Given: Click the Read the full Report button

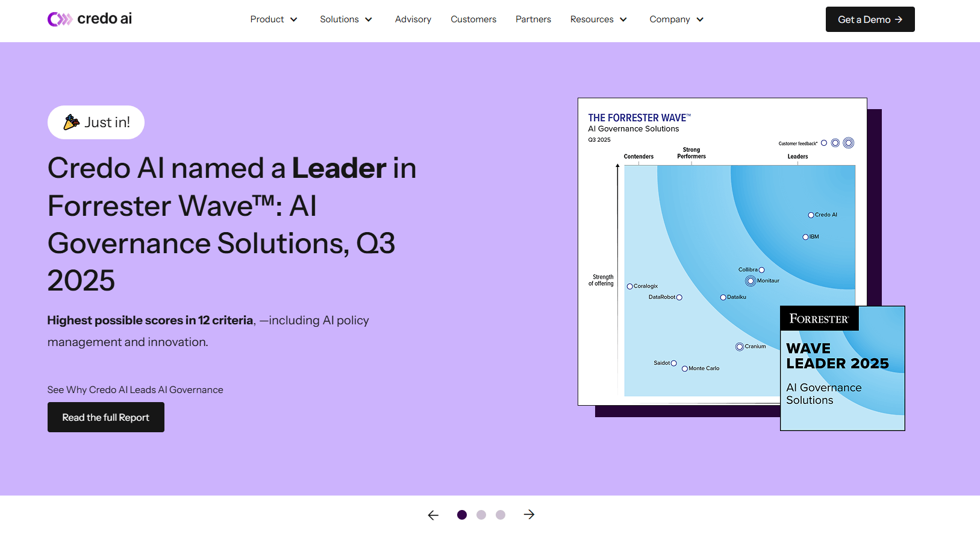Looking at the screenshot, I should pyautogui.click(x=105, y=417).
